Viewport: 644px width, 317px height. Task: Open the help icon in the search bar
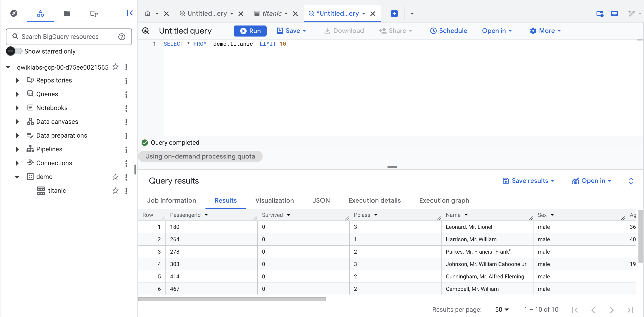(122, 37)
